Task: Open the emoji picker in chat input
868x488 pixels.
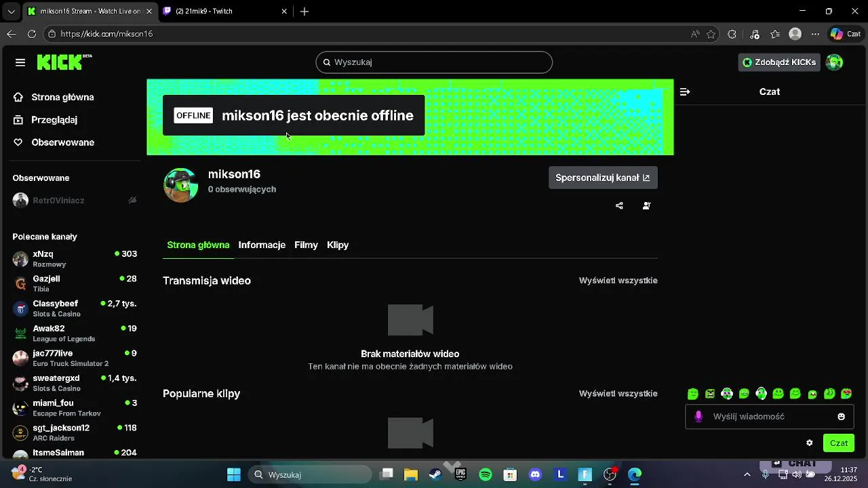Action: (842, 417)
